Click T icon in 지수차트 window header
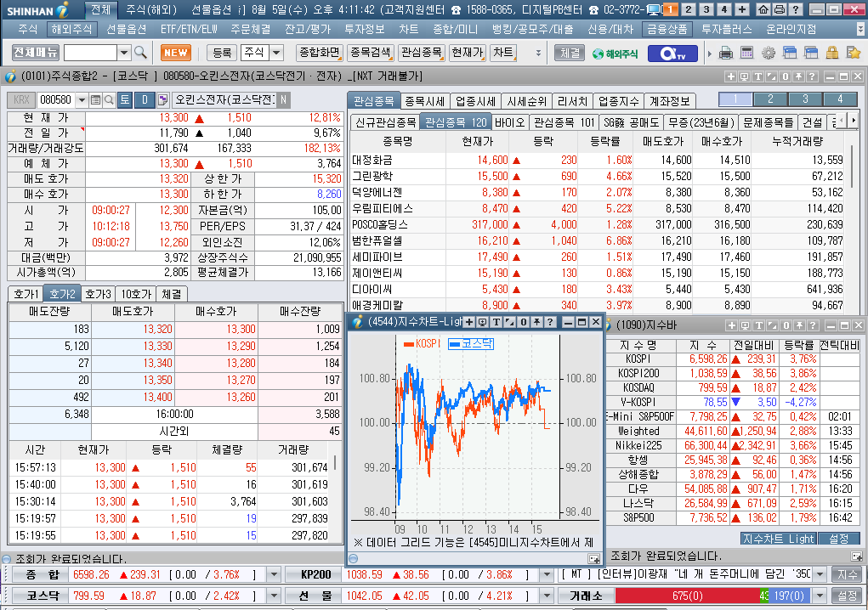The width and height of the screenshot is (868, 610). point(496,323)
